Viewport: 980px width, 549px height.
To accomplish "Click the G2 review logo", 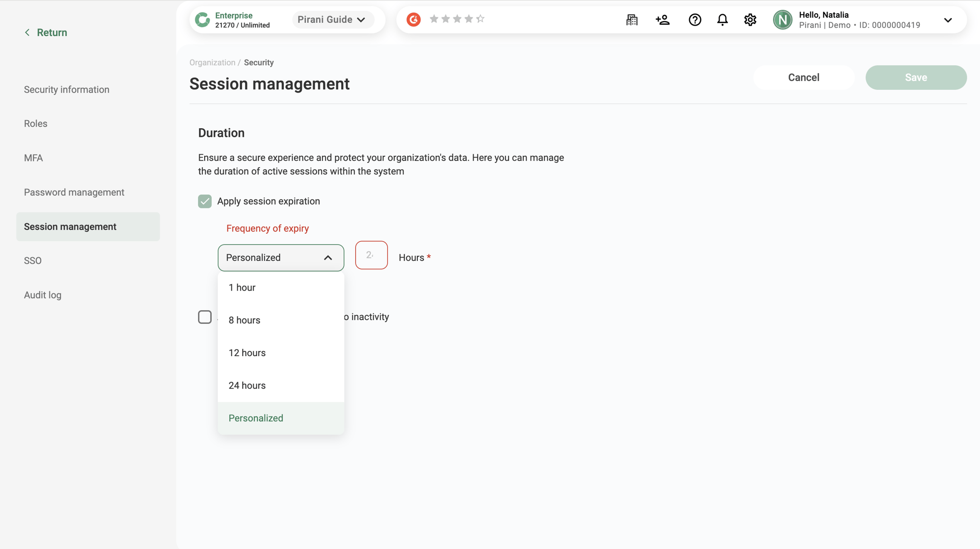I will [x=413, y=19].
